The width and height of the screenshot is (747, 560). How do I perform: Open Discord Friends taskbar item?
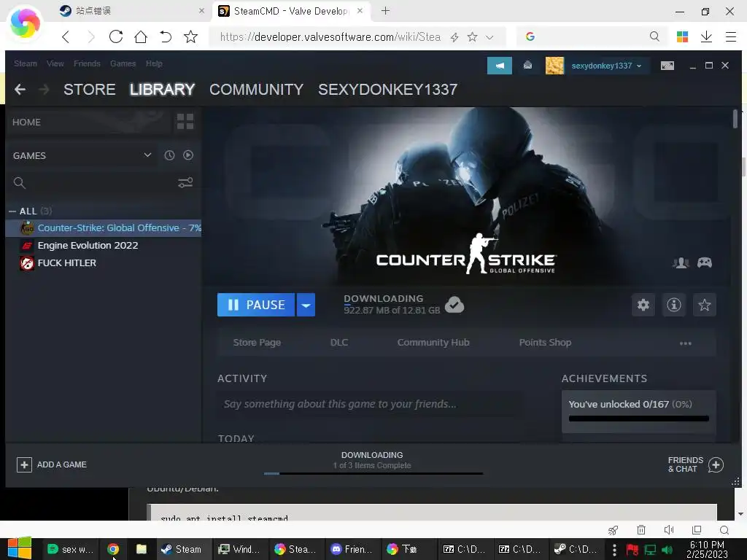click(x=352, y=549)
